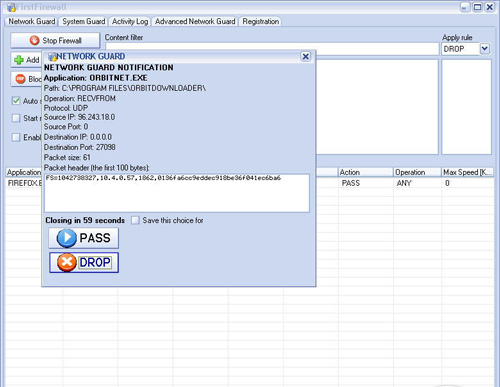Click the Stop Firewall button

(55, 40)
